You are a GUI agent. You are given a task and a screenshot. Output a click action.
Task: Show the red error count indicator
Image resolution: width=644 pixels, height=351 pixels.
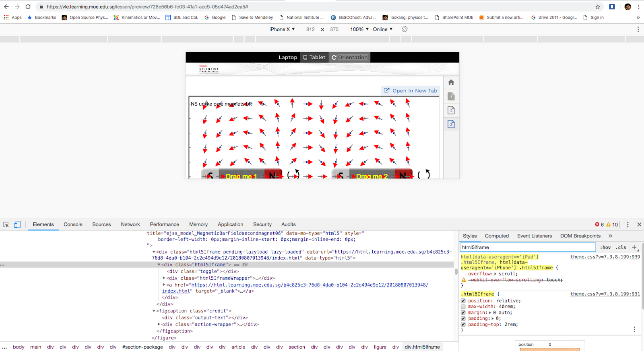599,224
